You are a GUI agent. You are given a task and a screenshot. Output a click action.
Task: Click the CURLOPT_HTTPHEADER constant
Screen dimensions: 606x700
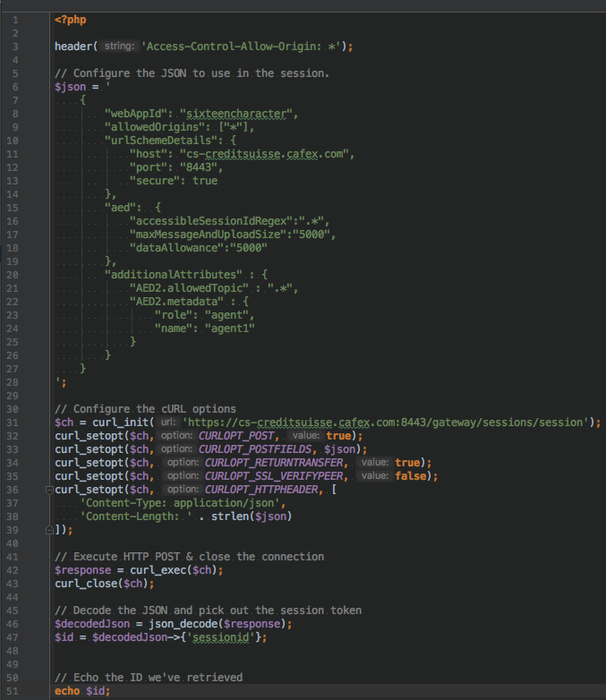click(261, 490)
